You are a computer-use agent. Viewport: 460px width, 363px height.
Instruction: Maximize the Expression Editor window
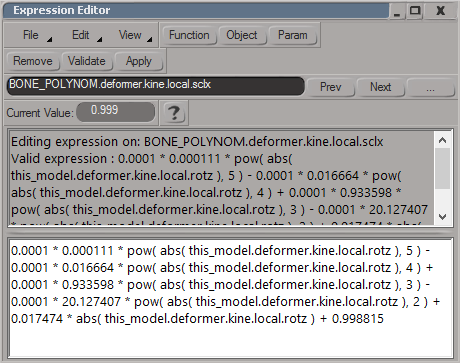[415, 11]
